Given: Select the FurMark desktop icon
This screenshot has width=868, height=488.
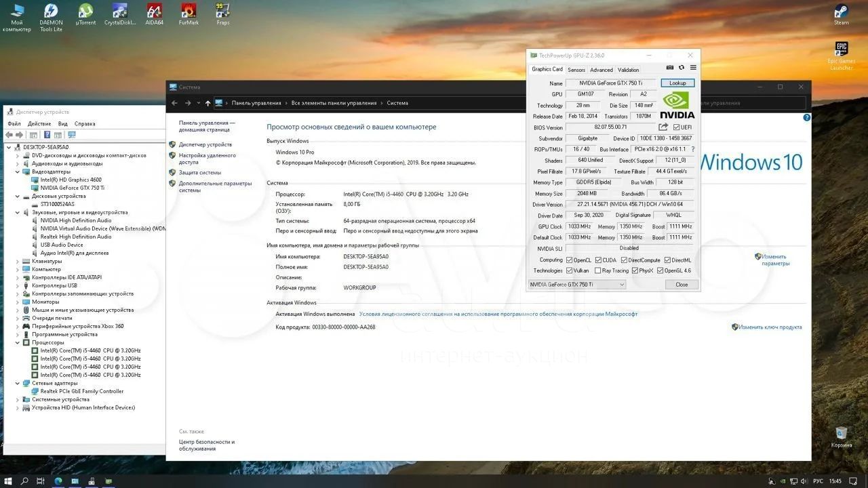Looking at the screenshot, I should click(189, 14).
